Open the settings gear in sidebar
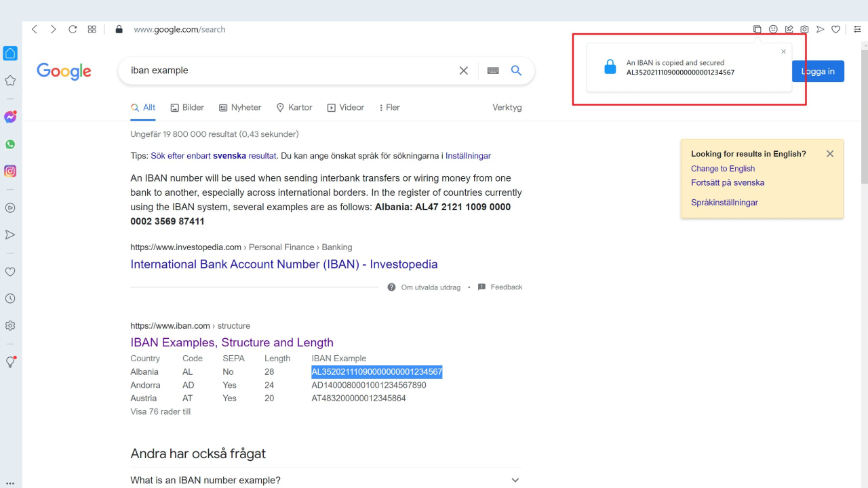868x488 pixels. [10, 325]
